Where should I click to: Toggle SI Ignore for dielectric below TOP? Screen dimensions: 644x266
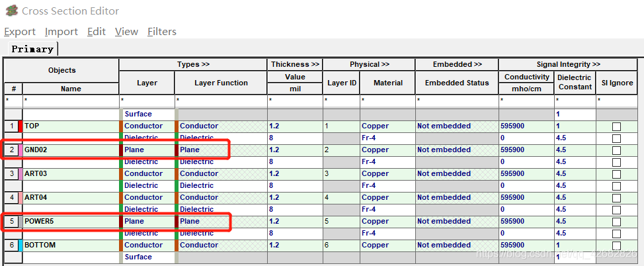coord(616,138)
